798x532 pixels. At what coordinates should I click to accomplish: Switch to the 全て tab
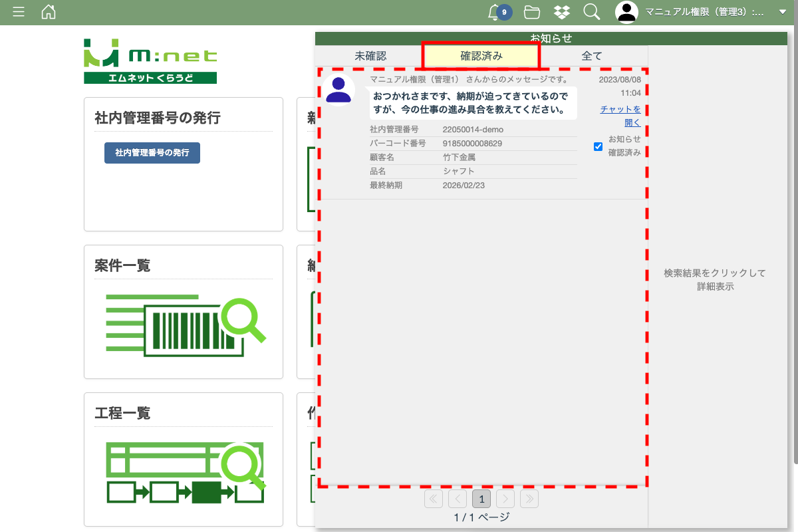click(592, 56)
